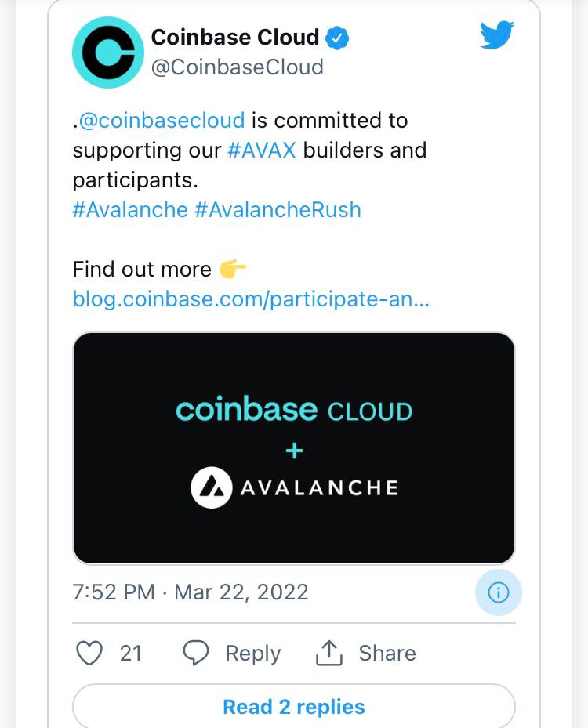This screenshot has width=588, height=728.
Task: Open the #AVAX hashtag
Action: coord(262,150)
